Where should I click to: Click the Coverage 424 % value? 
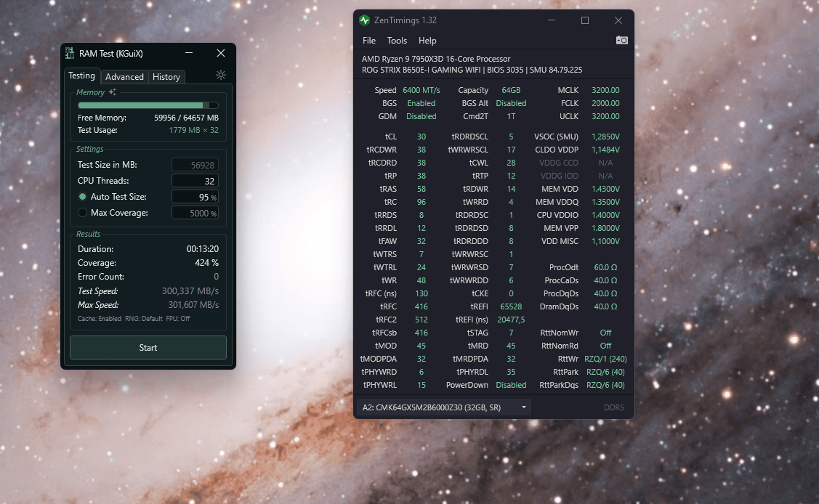tap(206, 263)
